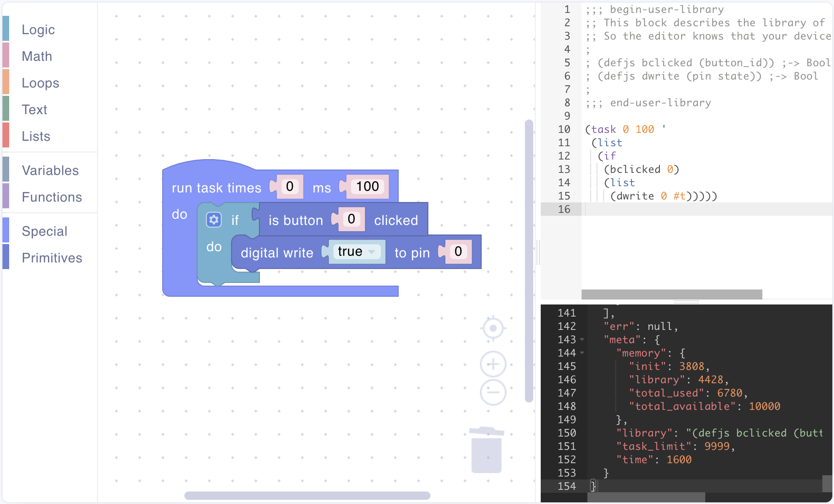Click the button number 0 field
The height and width of the screenshot is (504, 834).
click(x=351, y=219)
